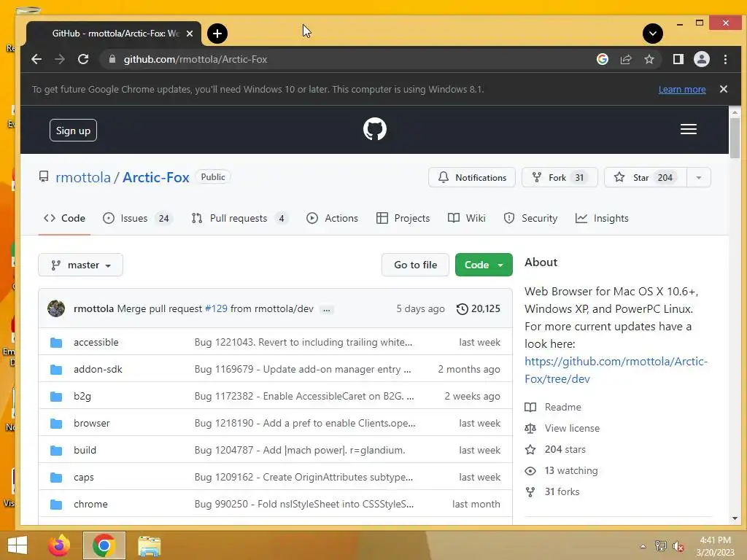Open the tab search dropdown arrow
Viewport: 747px width, 560px height.
click(x=653, y=34)
